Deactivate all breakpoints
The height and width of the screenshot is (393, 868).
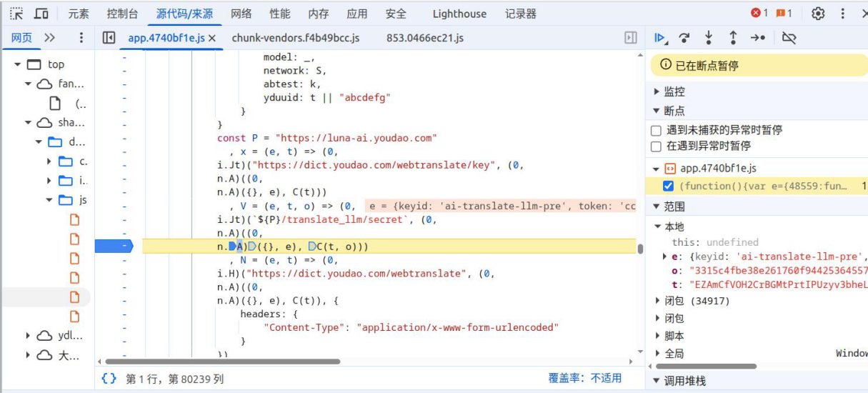point(789,38)
